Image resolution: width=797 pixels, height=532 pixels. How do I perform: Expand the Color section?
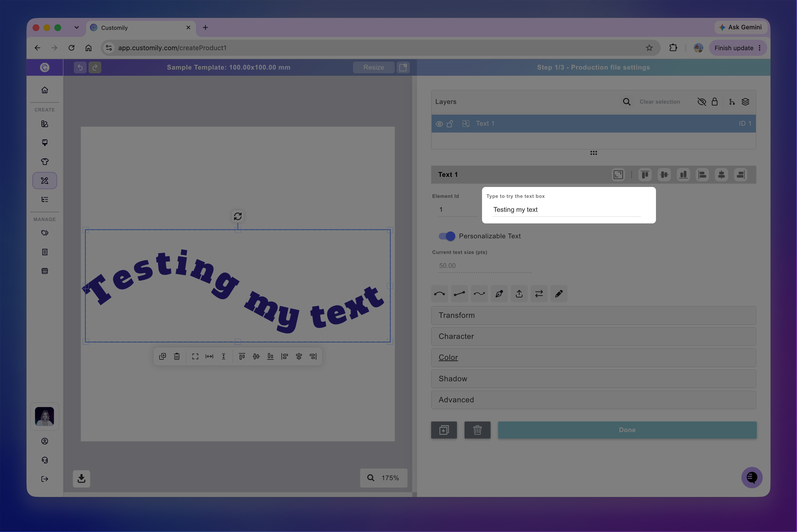coord(593,358)
